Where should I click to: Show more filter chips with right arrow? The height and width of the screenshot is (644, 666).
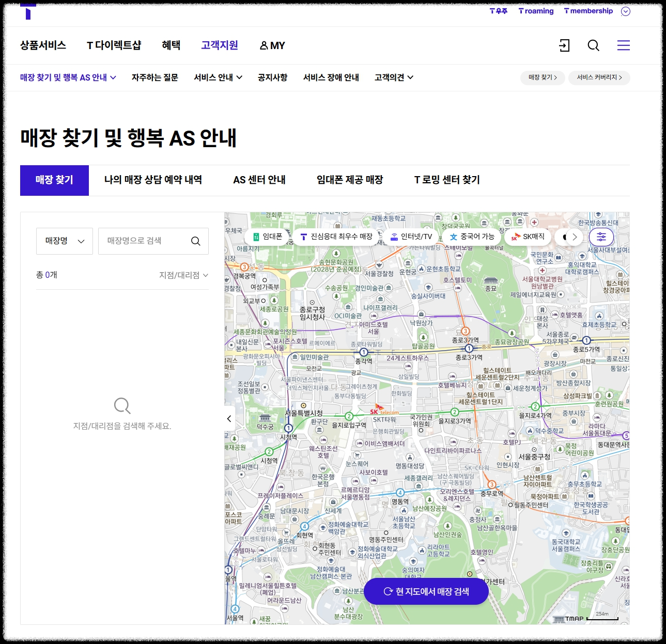click(x=575, y=237)
